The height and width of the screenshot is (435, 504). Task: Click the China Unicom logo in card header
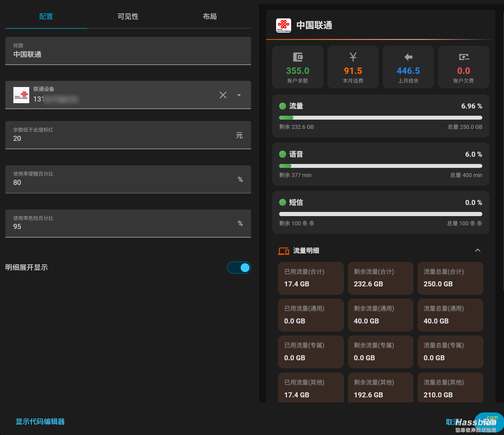click(x=283, y=25)
